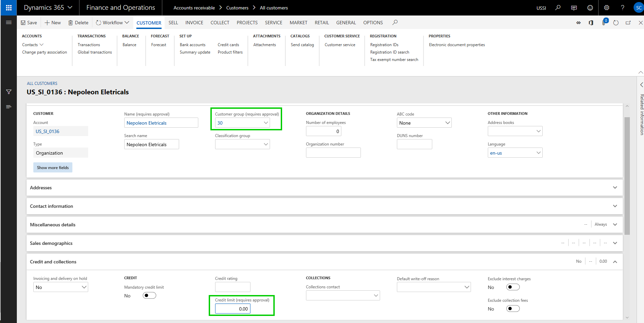
Task: Click the feedback smiley icon
Action: [590, 8]
